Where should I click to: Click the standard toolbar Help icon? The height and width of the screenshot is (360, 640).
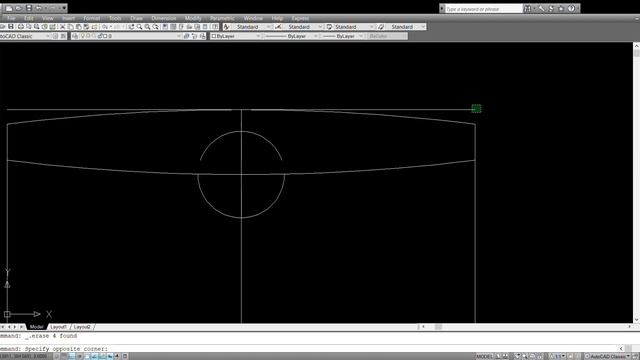pos(215,27)
